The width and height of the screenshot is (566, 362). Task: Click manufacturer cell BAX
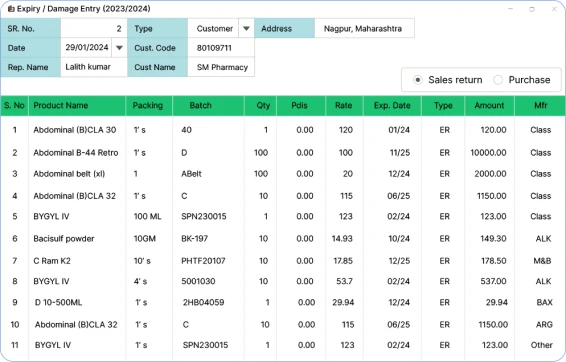(x=544, y=302)
